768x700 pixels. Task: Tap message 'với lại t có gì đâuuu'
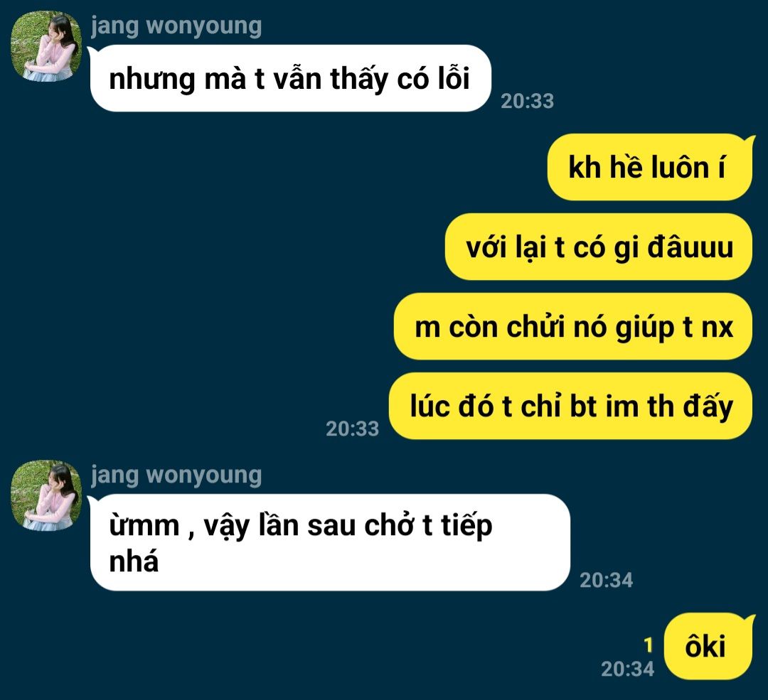point(599,247)
